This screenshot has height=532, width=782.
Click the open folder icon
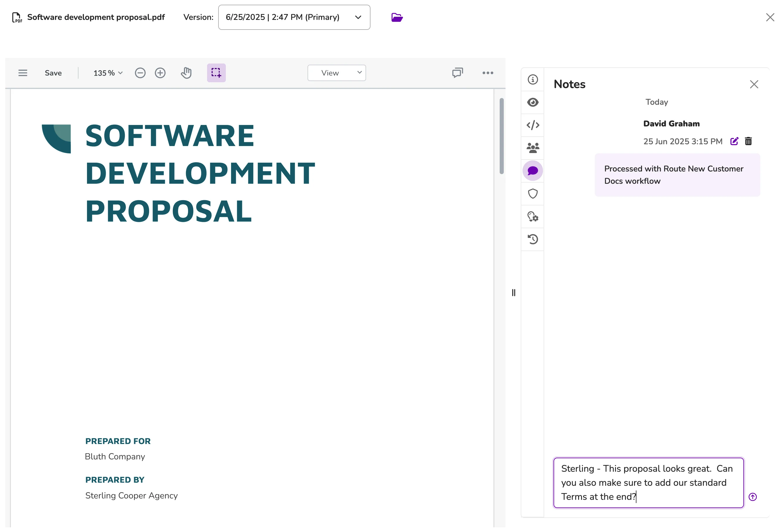(x=397, y=17)
